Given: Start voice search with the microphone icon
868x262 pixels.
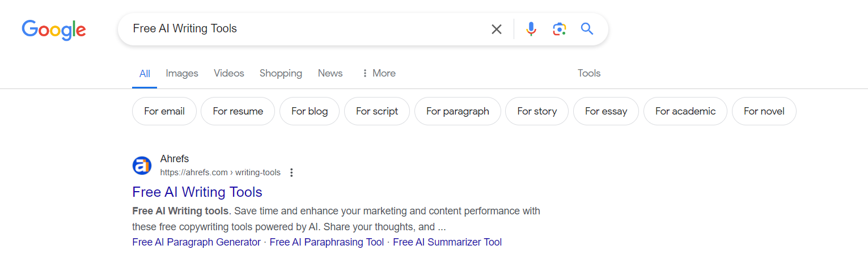Looking at the screenshot, I should (x=531, y=29).
